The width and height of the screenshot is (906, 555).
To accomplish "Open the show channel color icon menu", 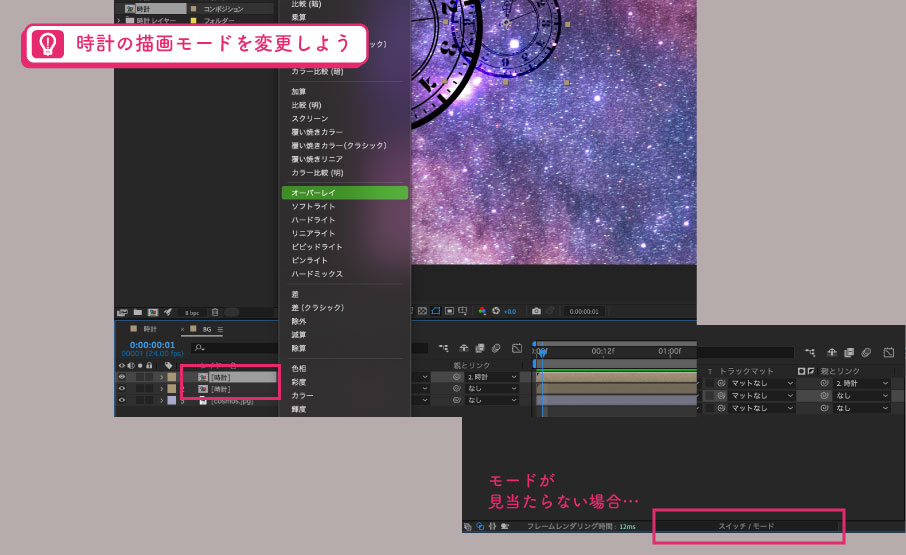I will [x=482, y=311].
